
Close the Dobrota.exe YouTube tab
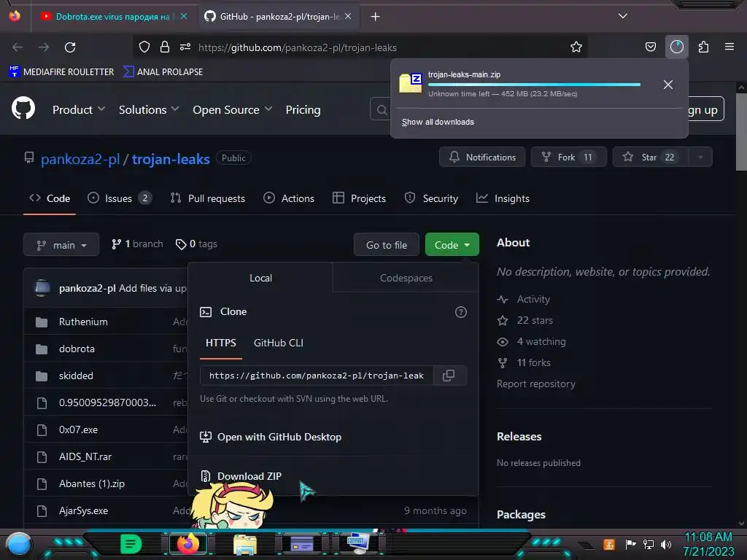(184, 16)
